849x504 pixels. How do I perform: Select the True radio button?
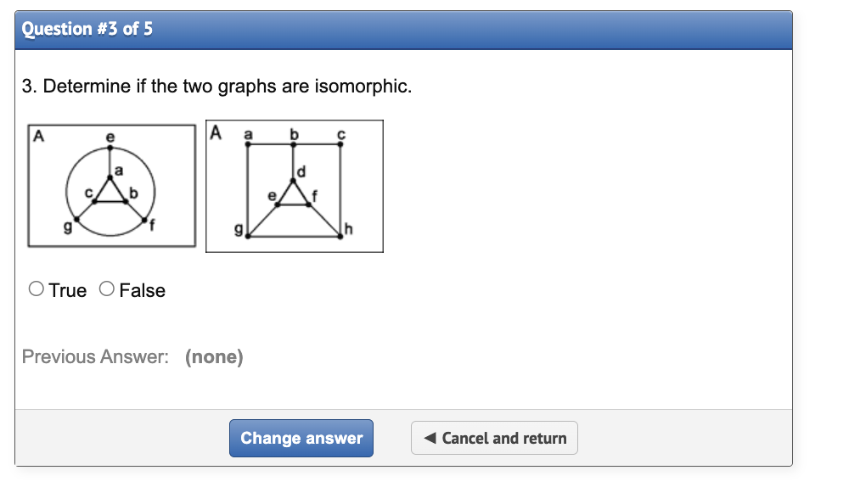click(37, 288)
